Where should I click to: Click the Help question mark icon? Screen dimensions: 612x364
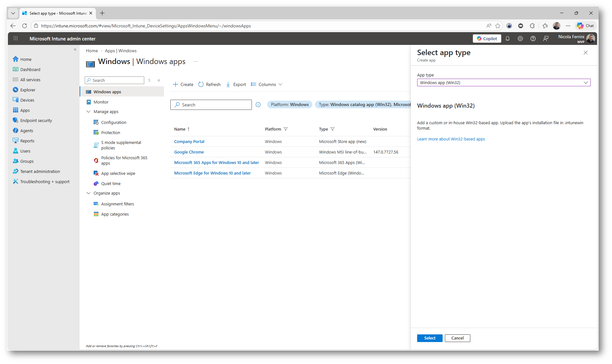pos(533,39)
